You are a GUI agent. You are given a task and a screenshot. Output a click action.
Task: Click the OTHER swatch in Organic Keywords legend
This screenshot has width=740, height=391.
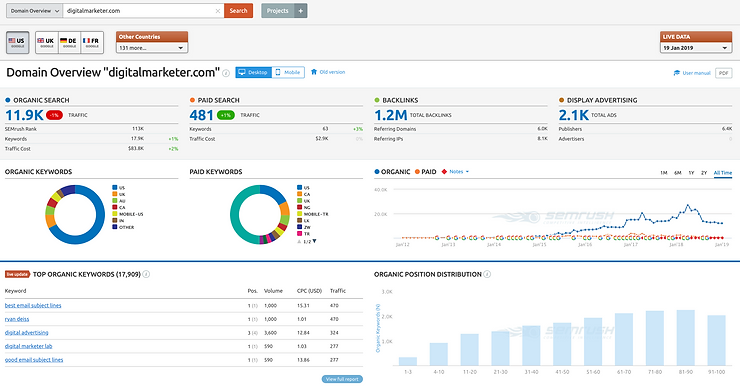(115, 227)
